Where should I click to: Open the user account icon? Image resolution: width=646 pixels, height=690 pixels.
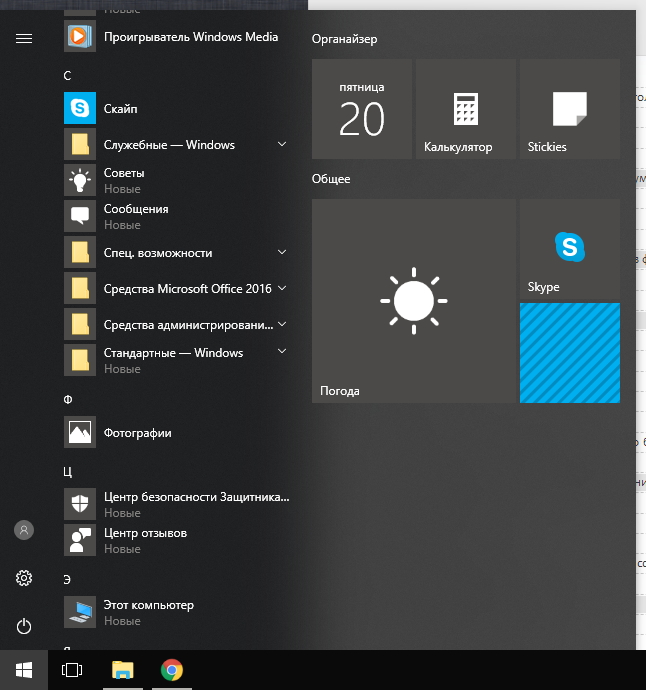click(24, 530)
